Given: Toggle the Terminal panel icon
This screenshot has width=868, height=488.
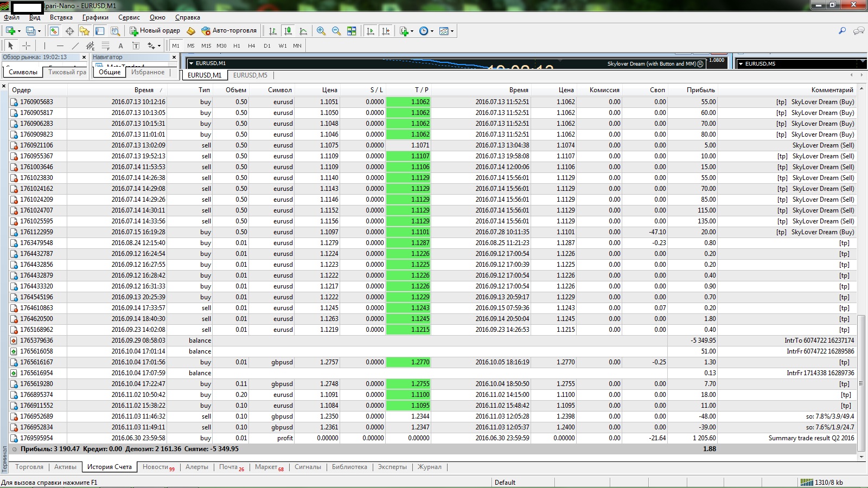Looking at the screenshot, I should (100, 31).
